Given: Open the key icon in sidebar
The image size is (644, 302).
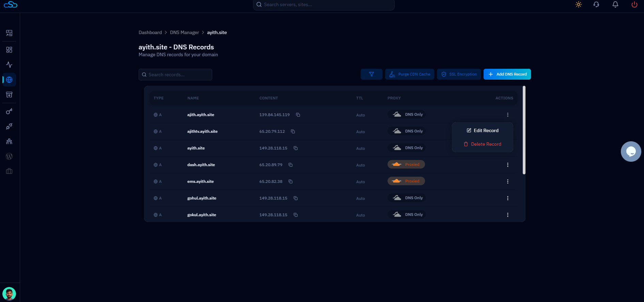Looking at the screenshot, I should (9, 111).
